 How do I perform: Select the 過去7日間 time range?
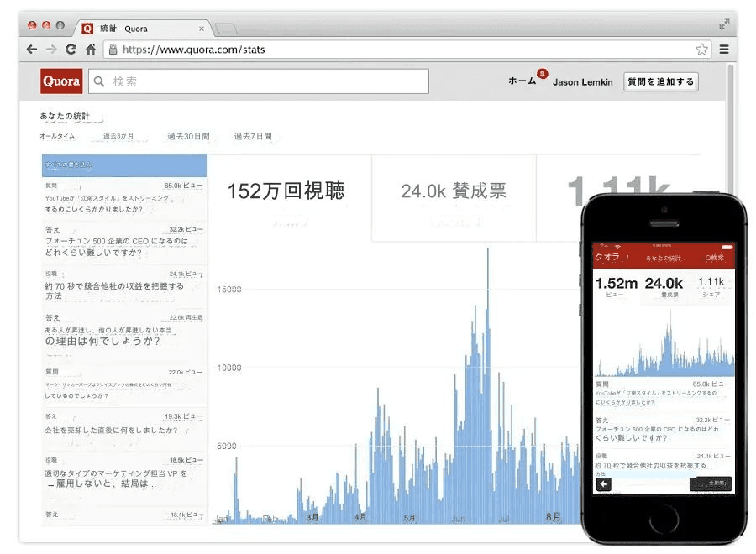(253, 136)
